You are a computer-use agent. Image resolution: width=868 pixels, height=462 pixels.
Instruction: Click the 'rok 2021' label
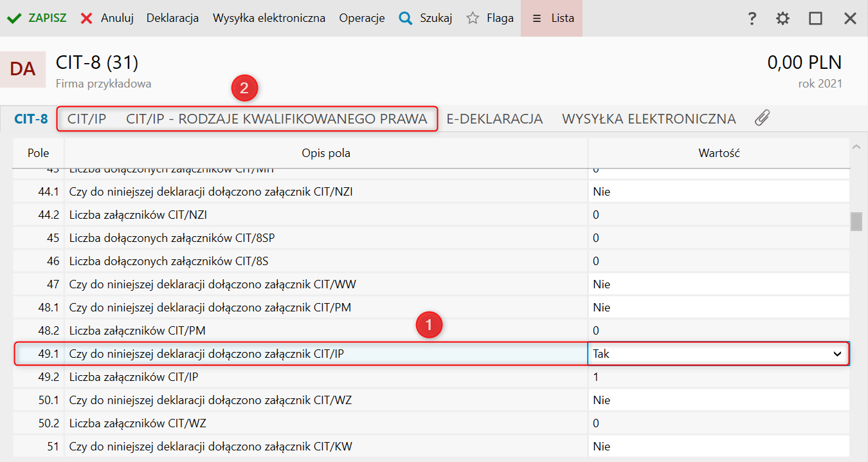(820, 84)
